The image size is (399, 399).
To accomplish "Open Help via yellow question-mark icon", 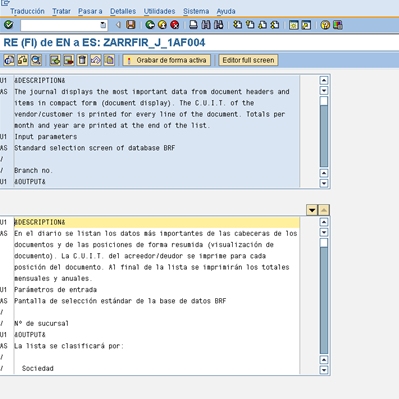I will pos(325,25).
